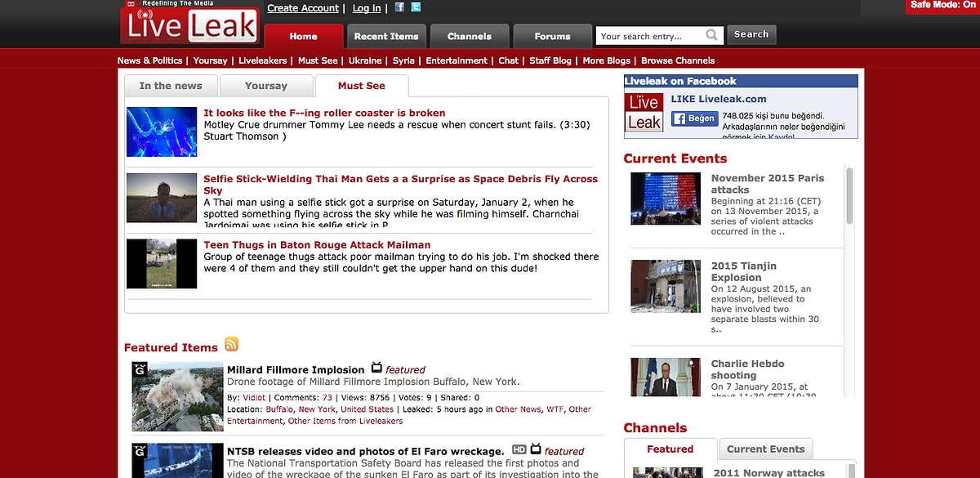Image resolution: width=980 pixels, height=478 pixels.
Task: Click the roller coaster video thumbnail
Action: click(x=162, y=132)
